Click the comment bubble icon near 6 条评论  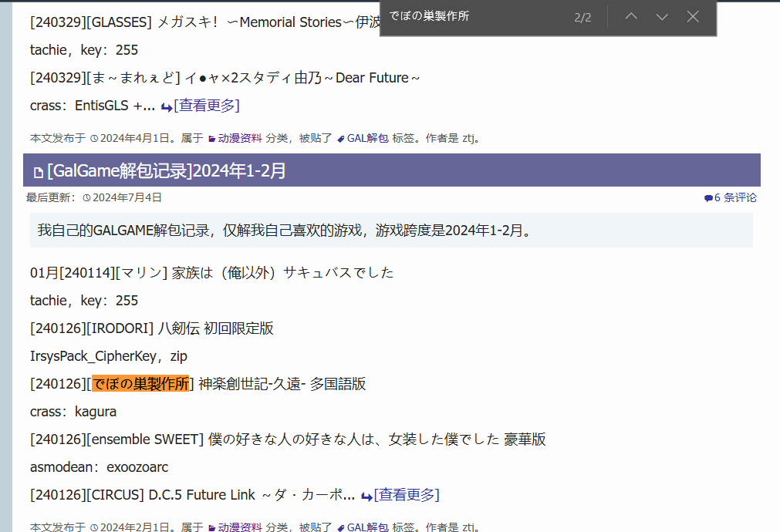click(x=708, y=198)
